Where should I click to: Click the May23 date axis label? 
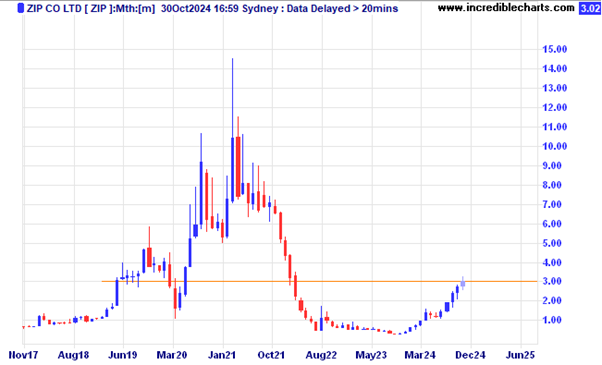coord(371,355)
